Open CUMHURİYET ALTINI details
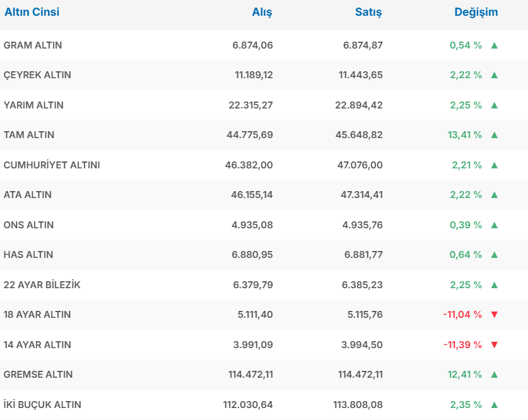Viewport: 528px width, 420px height. click(52, 165)
